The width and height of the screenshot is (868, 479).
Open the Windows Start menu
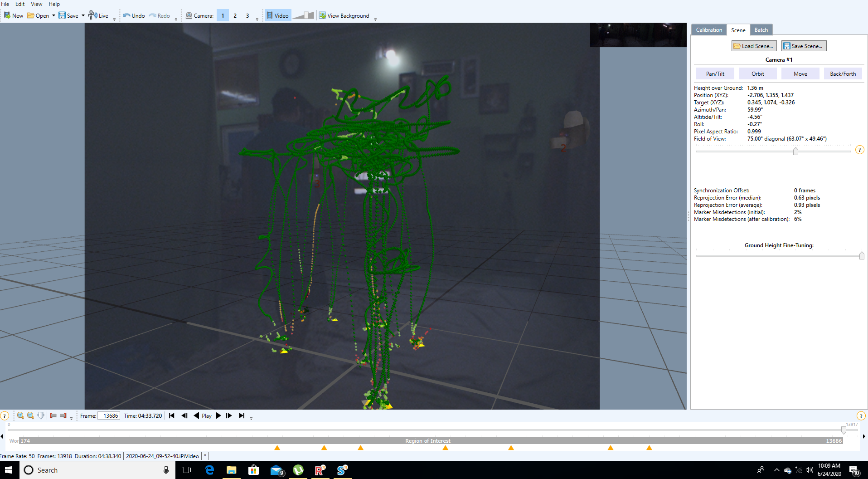[x=9, y=470]
